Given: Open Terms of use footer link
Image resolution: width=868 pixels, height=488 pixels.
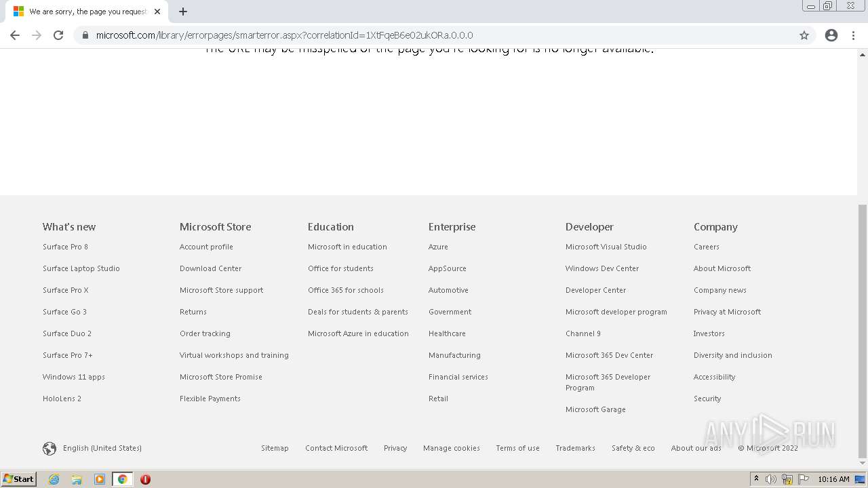Looking at the screenshot, I should point(517,448).
